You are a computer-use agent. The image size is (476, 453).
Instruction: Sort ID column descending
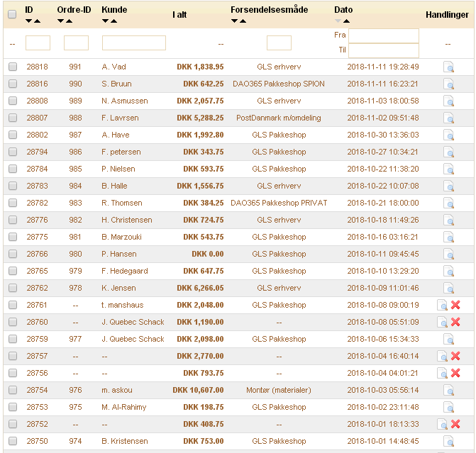pos(28,21)
